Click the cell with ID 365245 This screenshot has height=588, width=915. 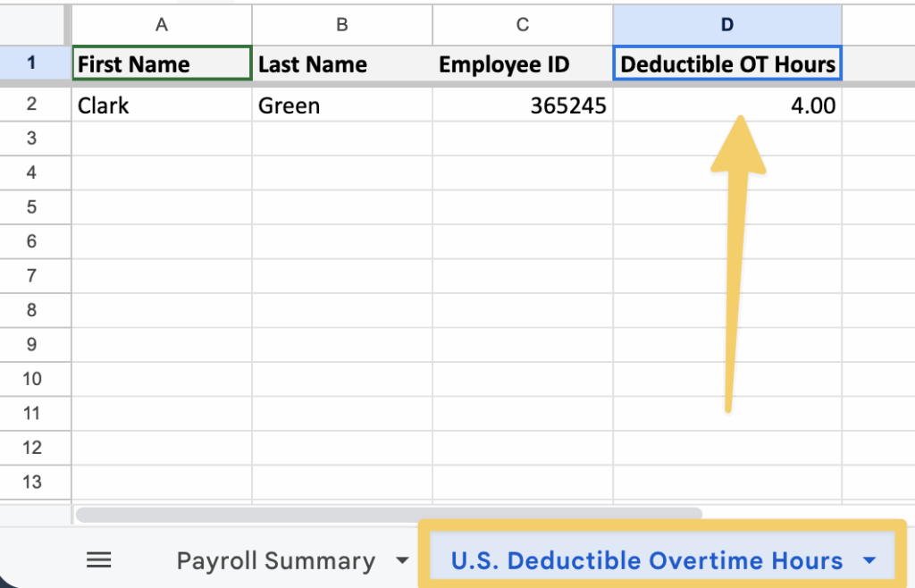523,105
